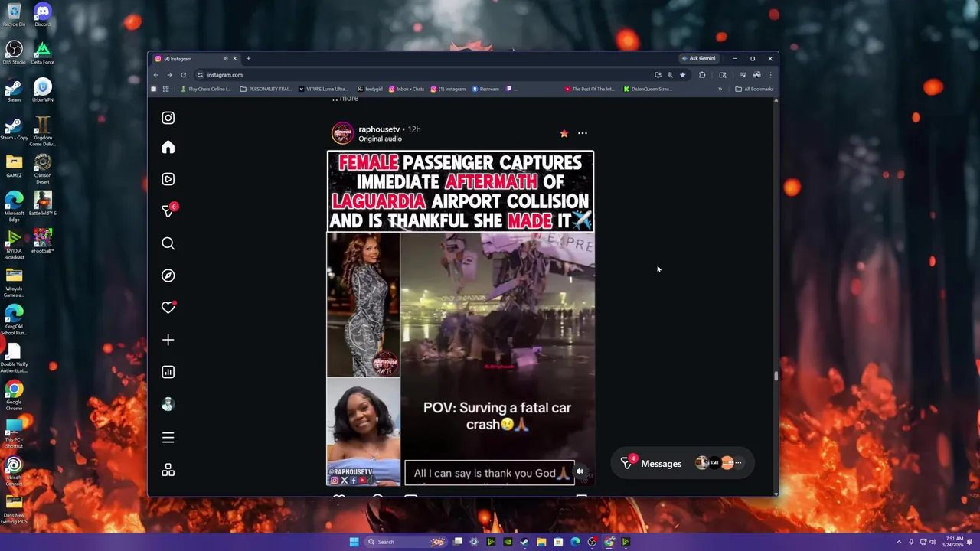Show more bookmarks chevron
980x551 pixels.
coord(720,89)
